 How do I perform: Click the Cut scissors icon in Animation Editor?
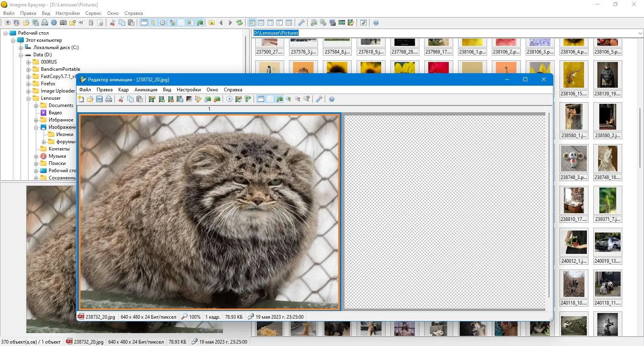pyautogui.click(x=121, y=99)
